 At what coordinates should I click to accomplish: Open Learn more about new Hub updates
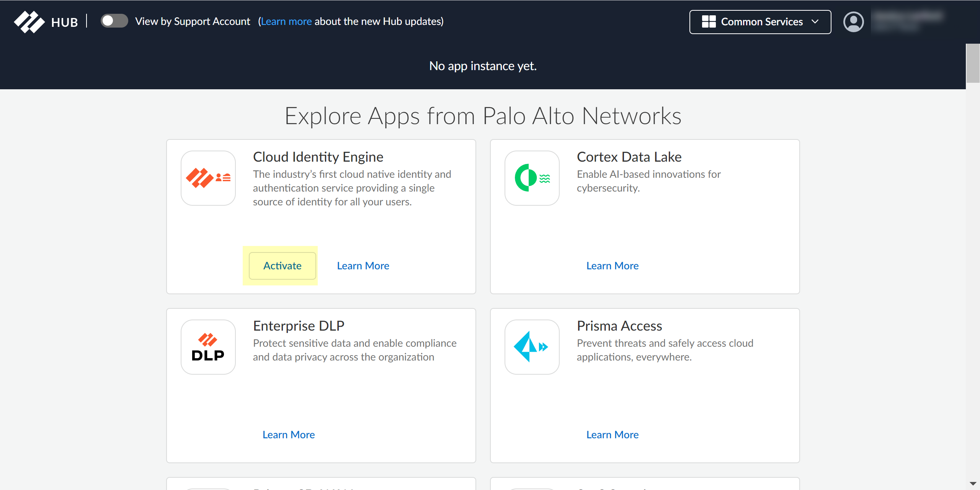[286, 21]
